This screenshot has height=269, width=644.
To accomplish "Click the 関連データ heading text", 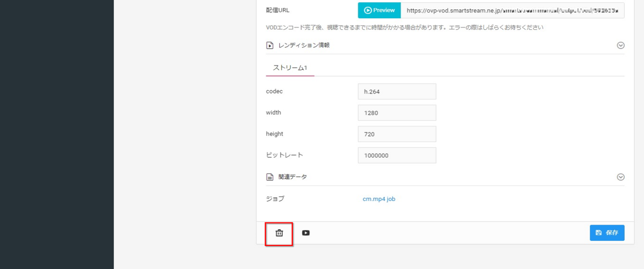I will coord(293,177).
